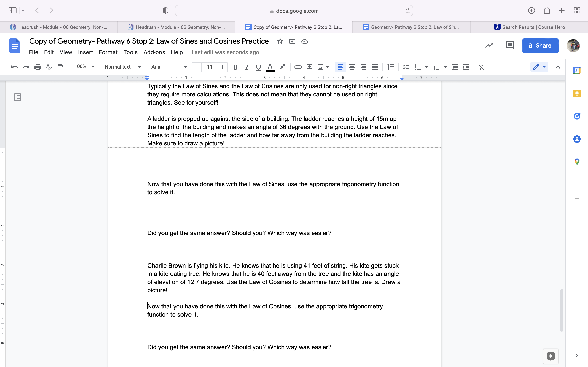Screen dimensions: 588x367
Task: Star this document
Action: click(x=280, y=41)
